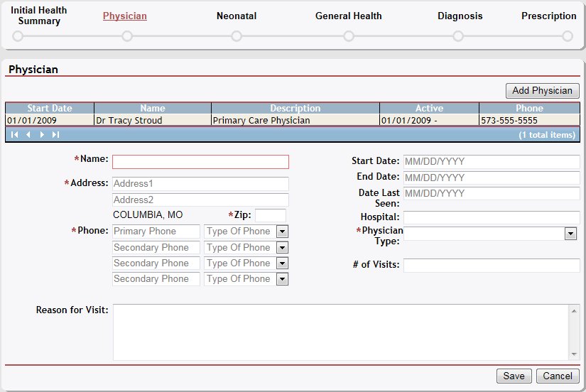Cancel the physician form
Image resolution: width=586 pixels, height=392 pixels.
(x=558, y=376)
